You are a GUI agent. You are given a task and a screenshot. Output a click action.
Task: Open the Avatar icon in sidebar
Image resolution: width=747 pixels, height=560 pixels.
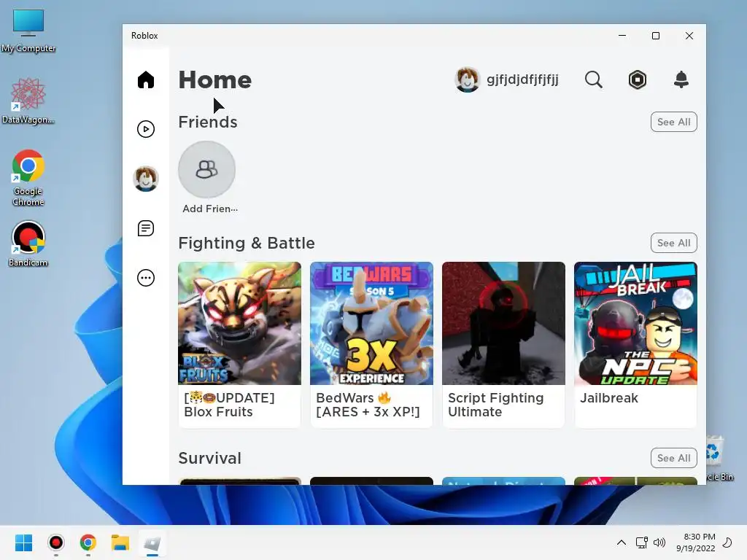point(146,179)
